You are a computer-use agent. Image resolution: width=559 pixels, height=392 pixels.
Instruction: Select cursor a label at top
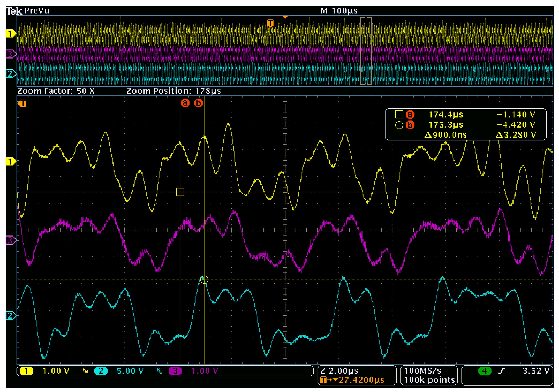click(185, 103)
